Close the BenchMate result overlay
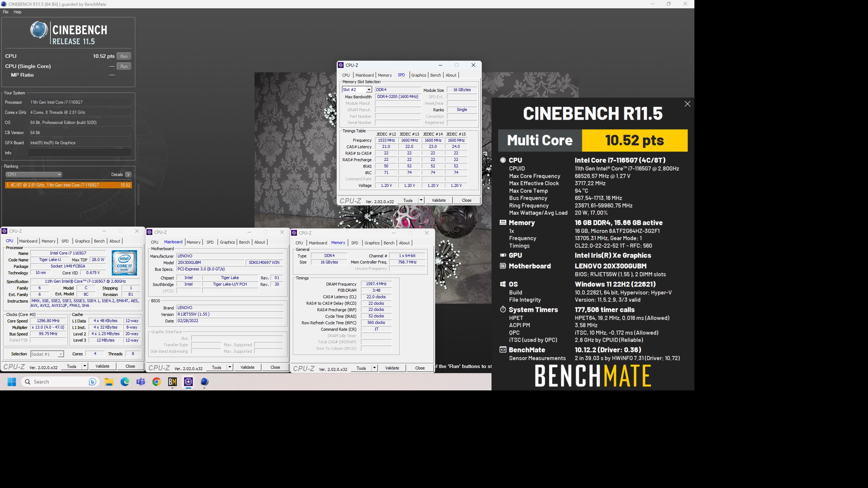 pos(688,104)
